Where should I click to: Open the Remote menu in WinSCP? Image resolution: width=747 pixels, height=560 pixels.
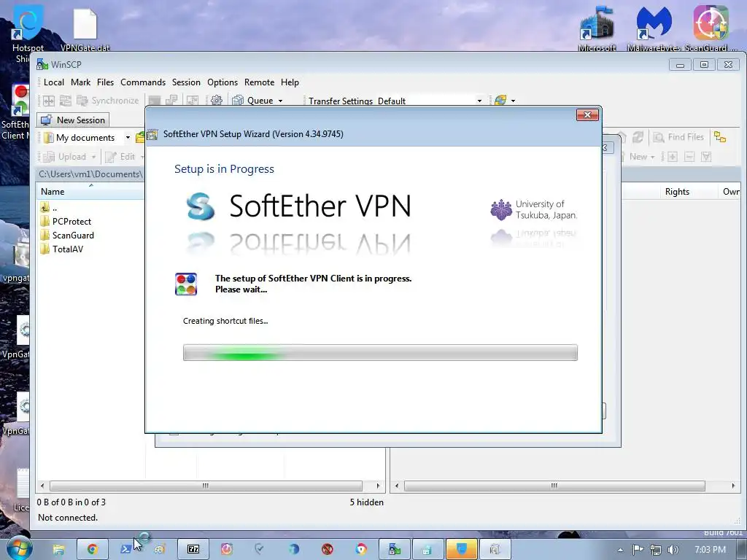[x=259, y=82]
